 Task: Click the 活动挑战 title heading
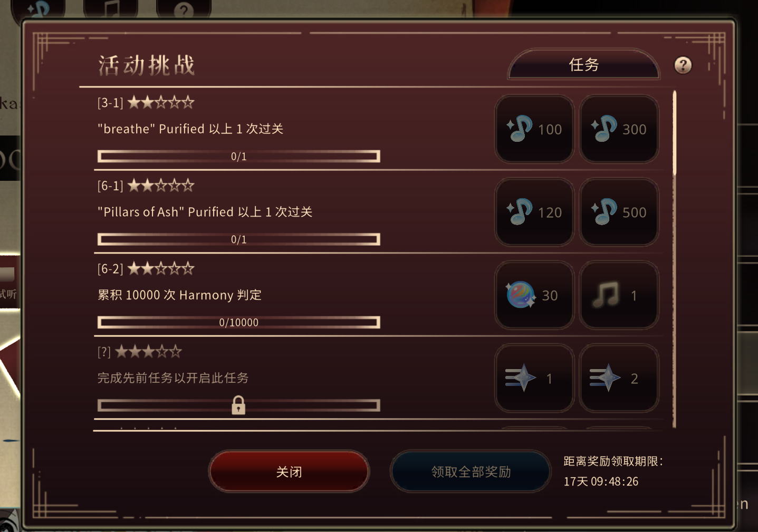[147, 65]
